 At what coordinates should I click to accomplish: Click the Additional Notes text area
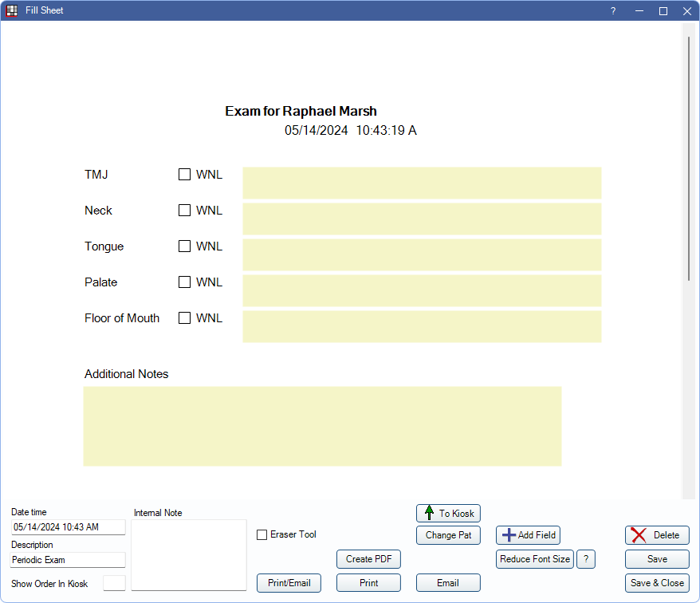click(322, 426)
